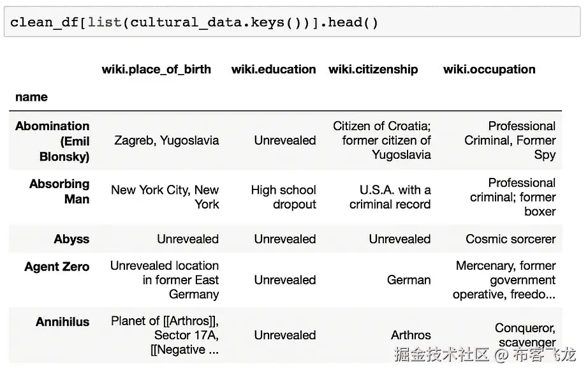This screenshot has height=375, width=588.
Task: Click the U.S.A. with a criminal record cell
Action: [390, 197]
